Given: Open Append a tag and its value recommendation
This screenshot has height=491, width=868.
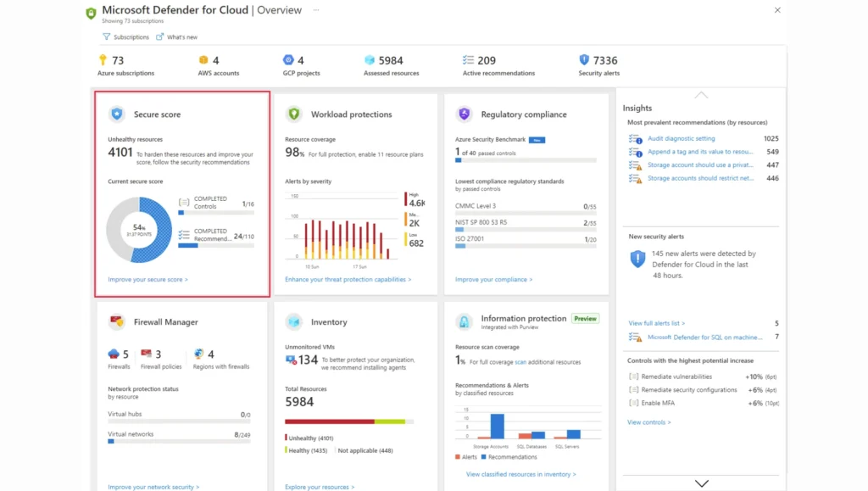Looking at the screenshot, I should pos(700,152).
